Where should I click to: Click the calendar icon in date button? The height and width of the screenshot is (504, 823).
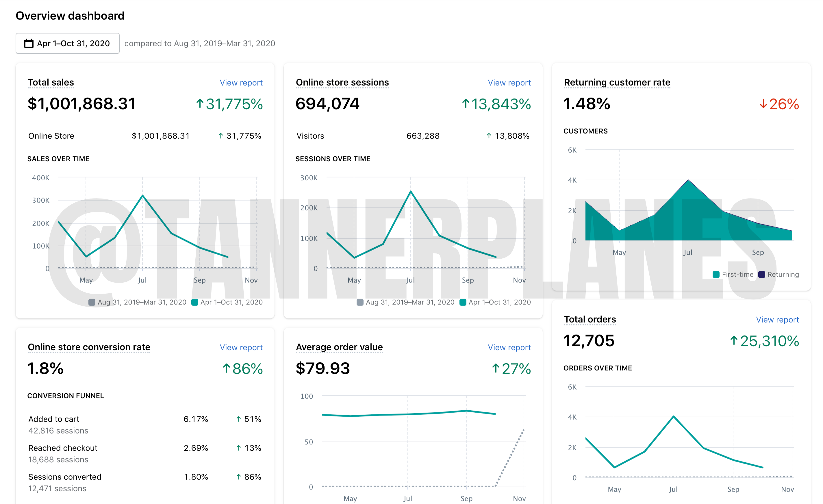(29, 43)
